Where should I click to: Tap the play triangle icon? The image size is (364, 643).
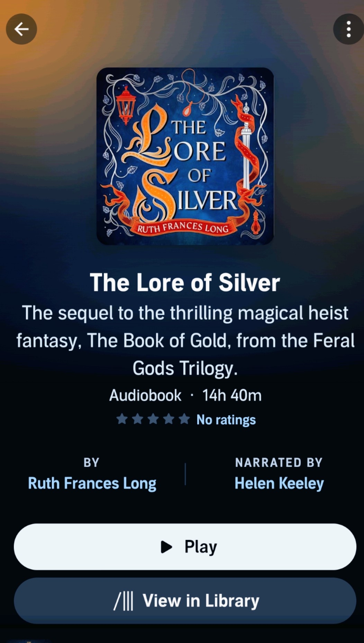click(166, 547)
